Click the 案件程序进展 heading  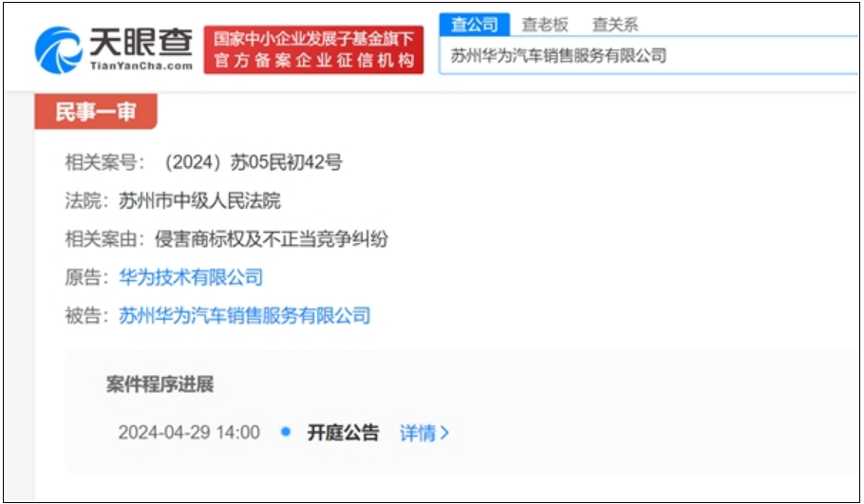160,384
